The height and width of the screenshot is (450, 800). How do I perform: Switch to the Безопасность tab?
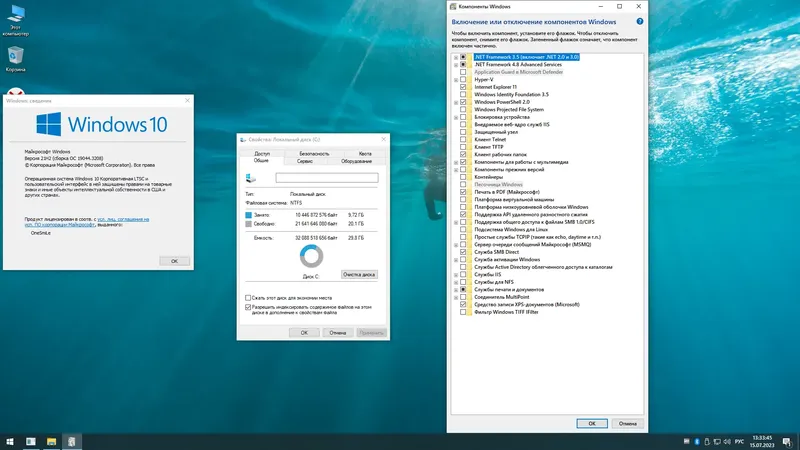coord(314,153)
